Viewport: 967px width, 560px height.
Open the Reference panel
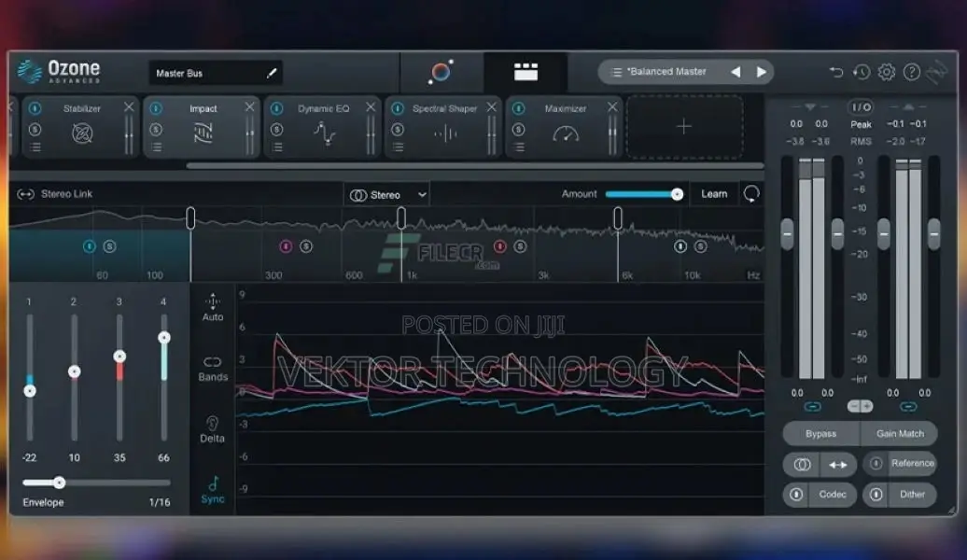point(912,463)
